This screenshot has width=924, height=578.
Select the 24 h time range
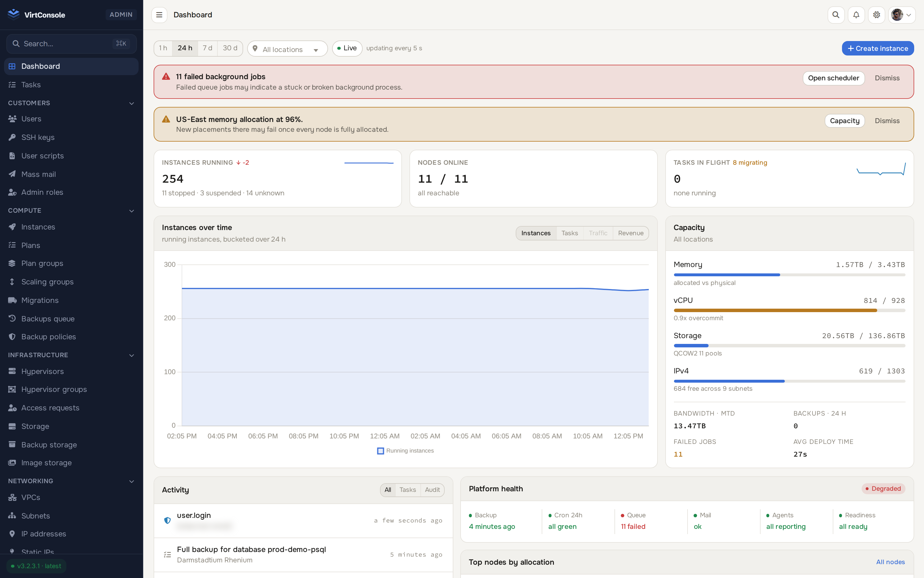point(185,48)
